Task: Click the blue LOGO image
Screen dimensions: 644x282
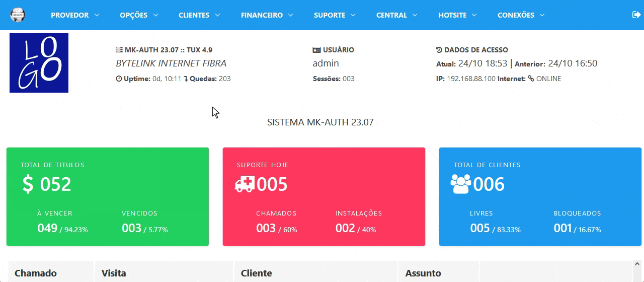Action: coord(39,63)
